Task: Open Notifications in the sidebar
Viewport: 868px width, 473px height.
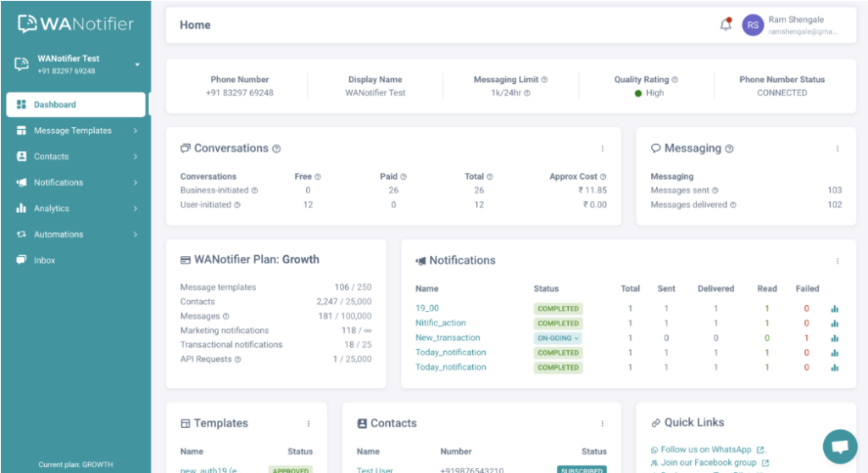Action: click(58, 183)
